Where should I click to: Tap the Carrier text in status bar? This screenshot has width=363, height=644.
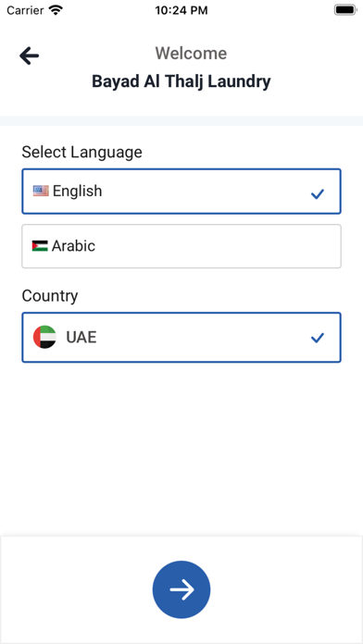(x=25, y=10)
